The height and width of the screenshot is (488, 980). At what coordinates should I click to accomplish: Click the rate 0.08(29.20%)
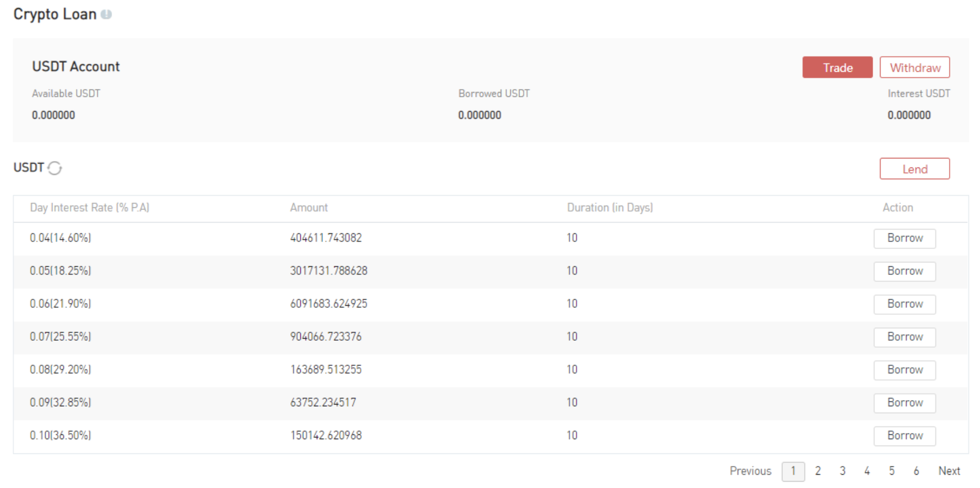click(x=61, y=370)
